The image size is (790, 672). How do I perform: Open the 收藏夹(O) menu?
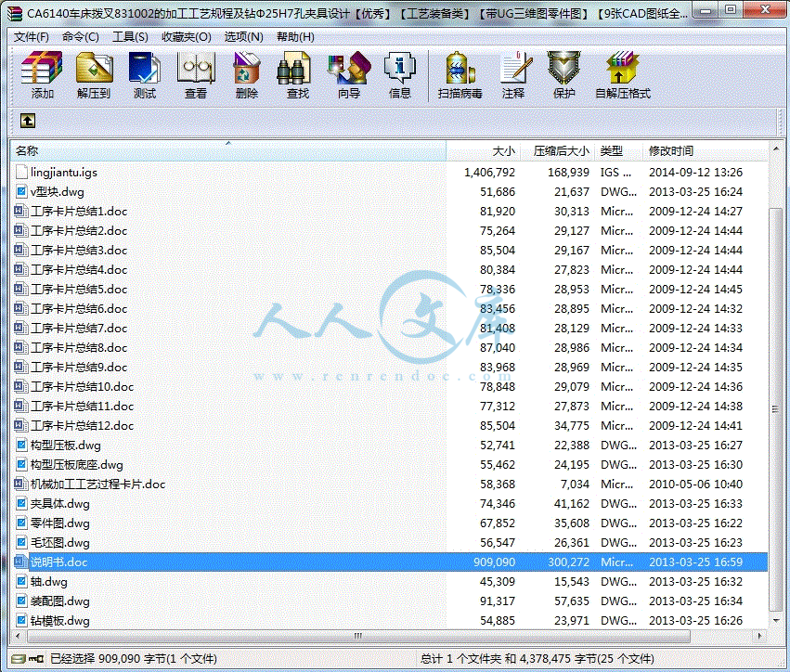(186, 37)
